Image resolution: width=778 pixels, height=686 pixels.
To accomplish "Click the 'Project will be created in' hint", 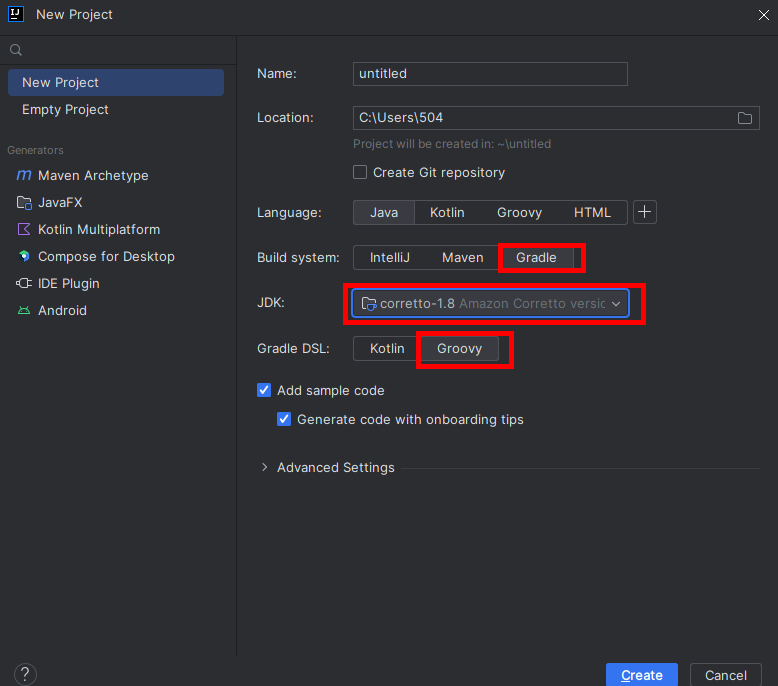I will coord(452,144).
